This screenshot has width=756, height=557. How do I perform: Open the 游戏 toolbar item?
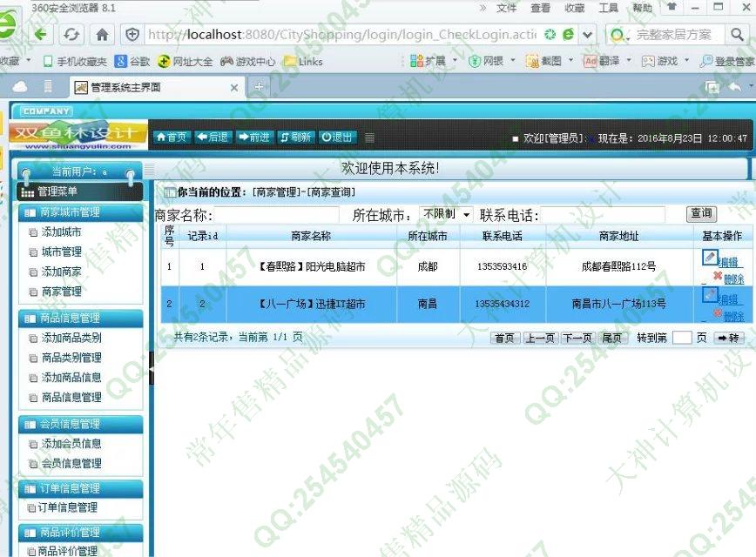(x=659, y=61)
